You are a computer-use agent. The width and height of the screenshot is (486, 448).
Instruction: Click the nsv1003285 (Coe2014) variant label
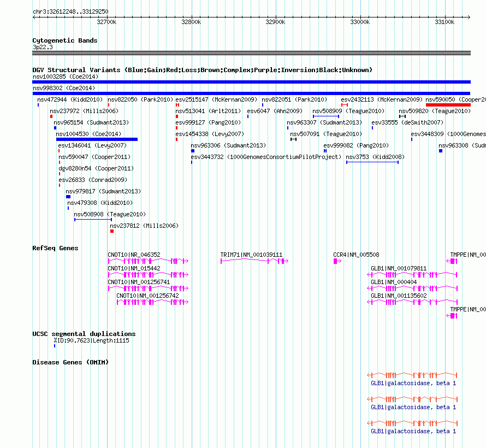(x=66, y=76)
